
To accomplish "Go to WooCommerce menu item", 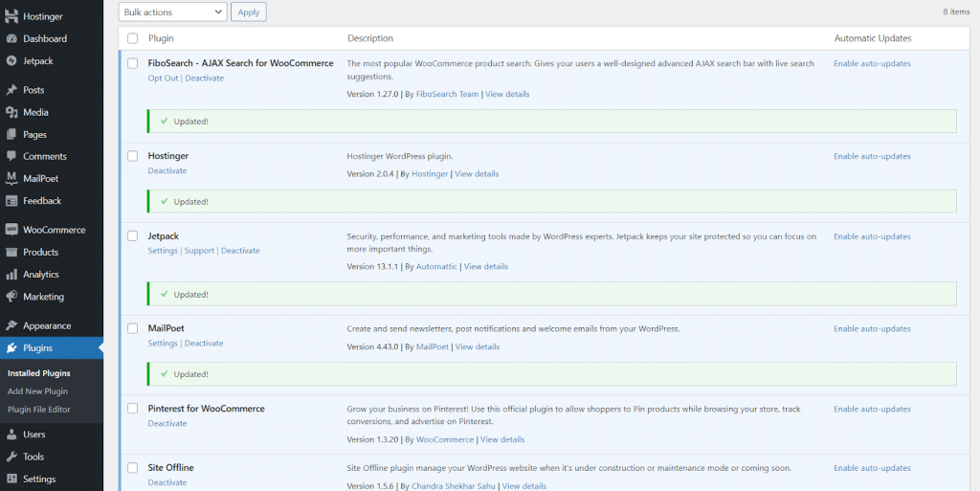I will (55, 230).
